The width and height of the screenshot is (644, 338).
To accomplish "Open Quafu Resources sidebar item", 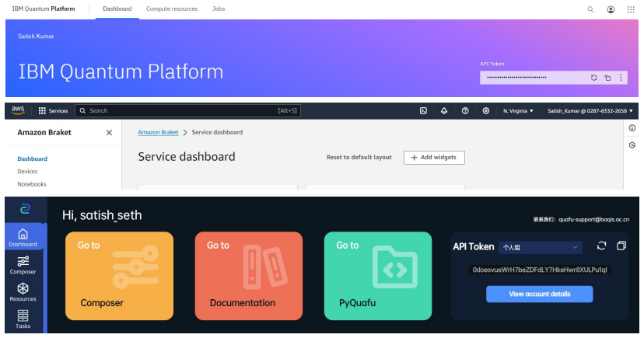I will click(23, 292).
